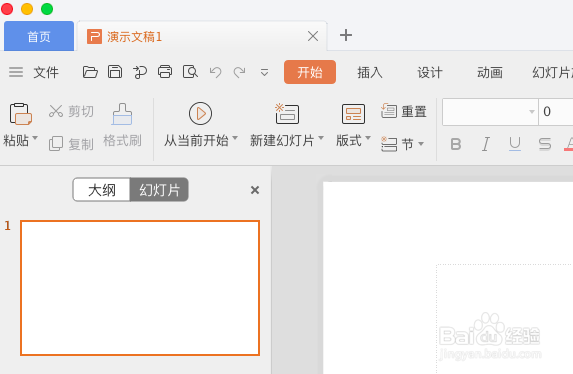Image resolution: width=573 pixels, height=374 pixels.
Task: Expand the 版式 layout dropdown
Action: pos(368,138)
